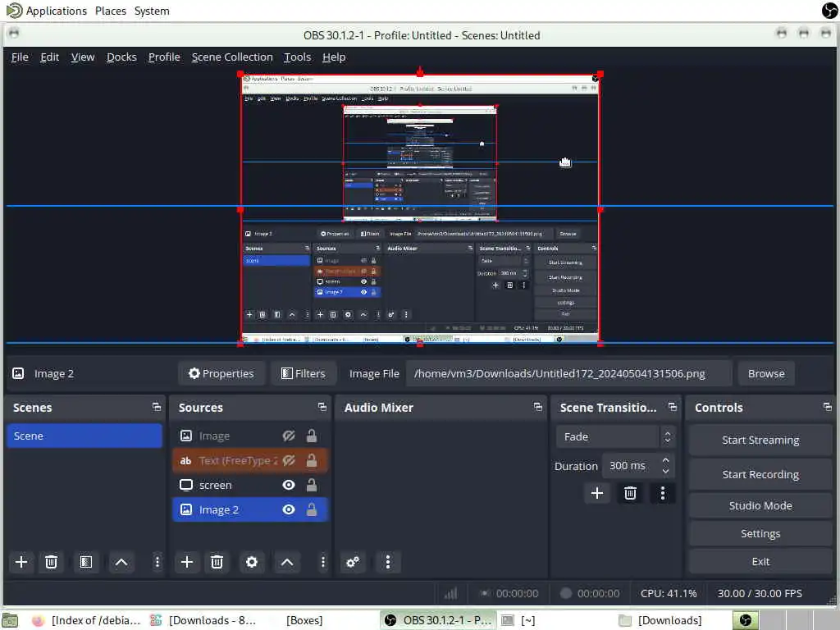Decrease transition duration with down arrow

coord(665,471)
